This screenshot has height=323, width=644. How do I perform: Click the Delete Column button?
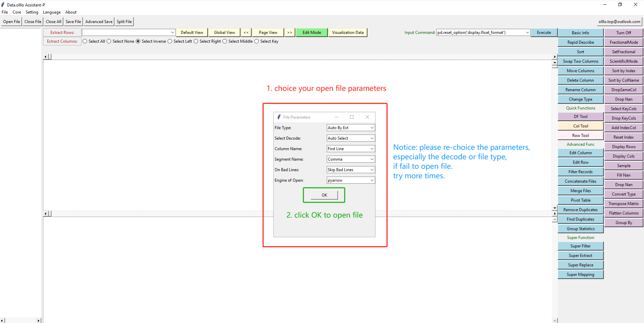point(580,80)
